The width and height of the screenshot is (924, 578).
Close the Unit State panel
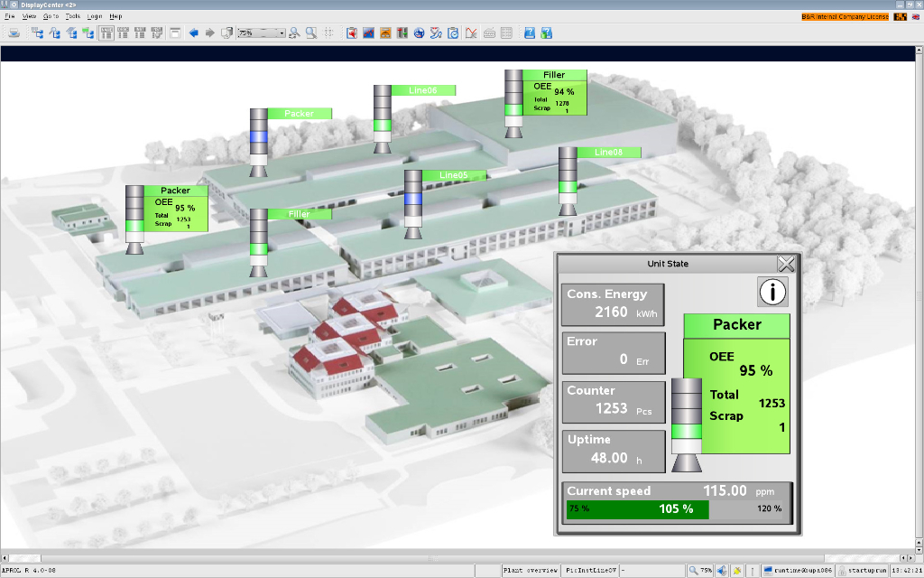(x=786, y=264)
